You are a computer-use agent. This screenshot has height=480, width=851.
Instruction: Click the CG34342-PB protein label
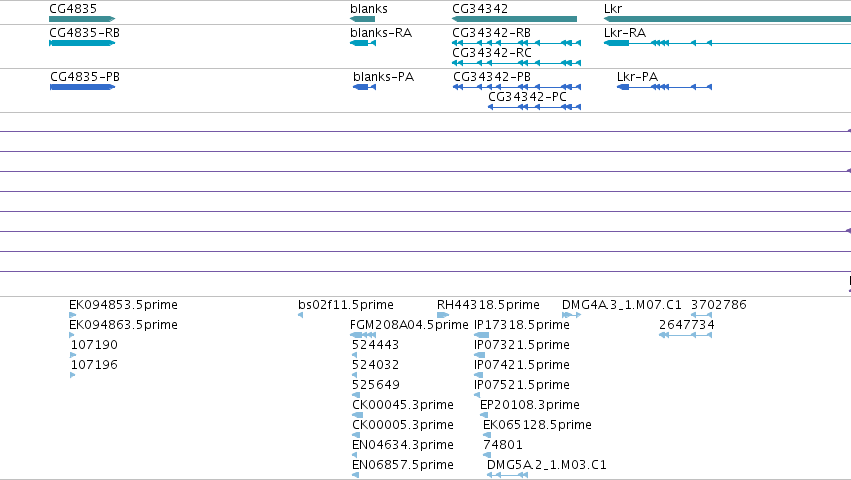492,77
